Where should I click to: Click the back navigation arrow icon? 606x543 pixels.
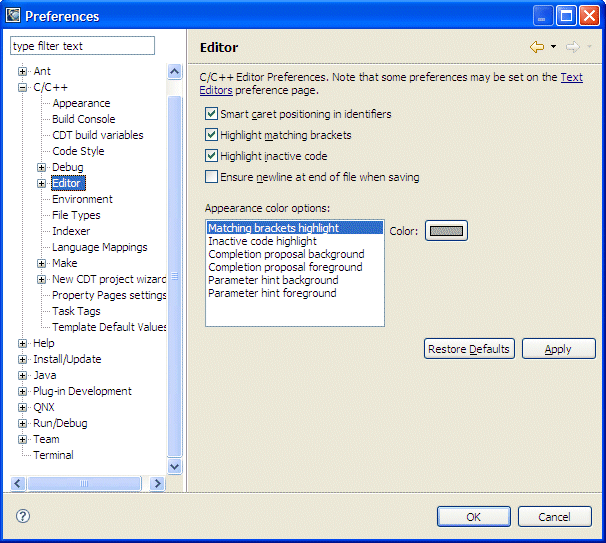click(537, 47)
